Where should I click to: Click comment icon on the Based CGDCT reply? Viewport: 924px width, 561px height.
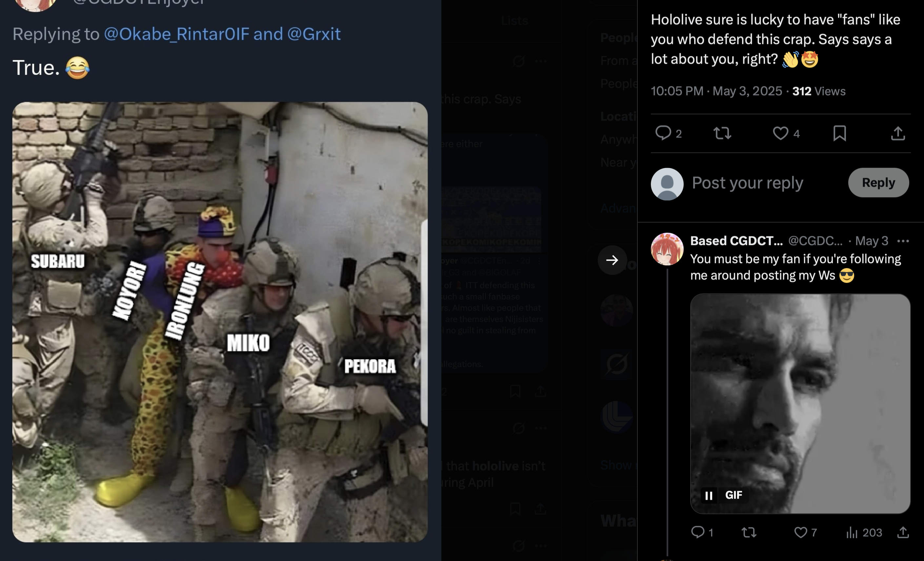click(697, 532)
